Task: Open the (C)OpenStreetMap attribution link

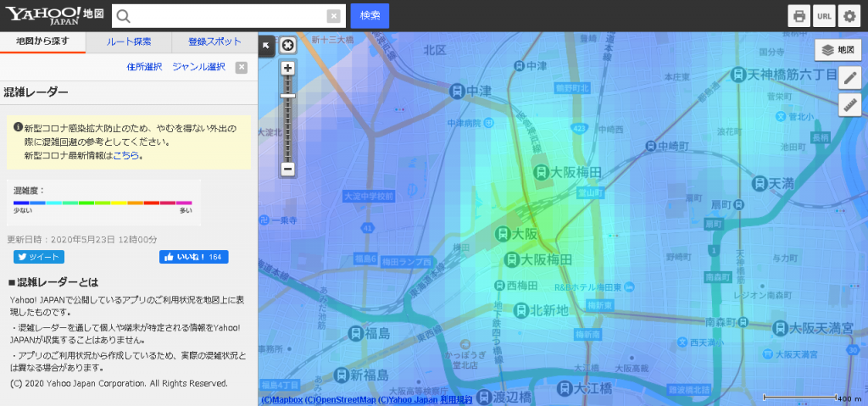Action: (341, 400)
